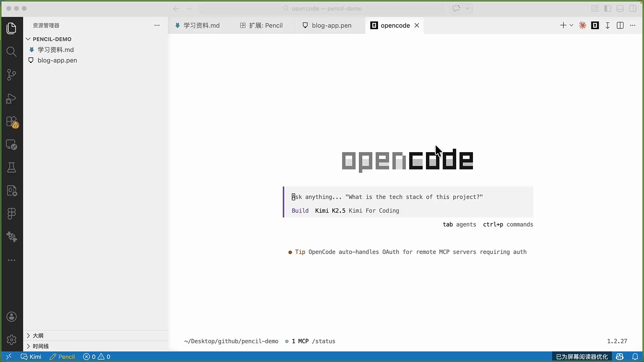Screen dimensions: 644x362
Task: Open errors and warnings count in status bar
Action: tap(97, 357)
